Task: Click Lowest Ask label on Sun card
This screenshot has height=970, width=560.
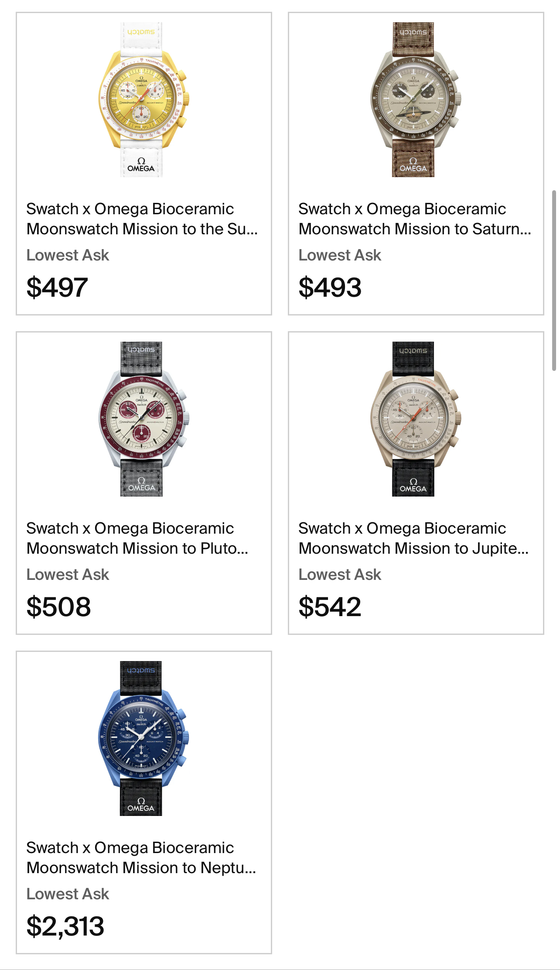Action: (x=68, y=255)
